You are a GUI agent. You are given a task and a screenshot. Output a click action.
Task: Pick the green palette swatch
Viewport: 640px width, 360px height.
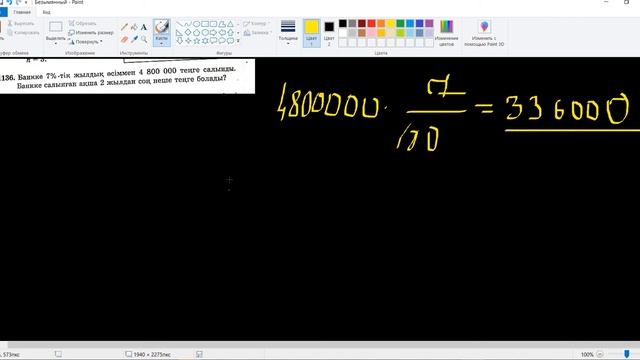click(400, 23)
